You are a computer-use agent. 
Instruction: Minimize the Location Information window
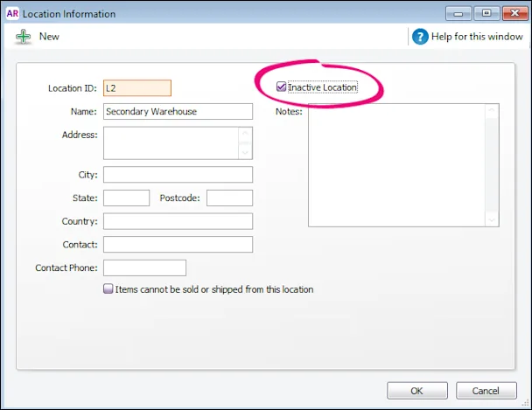(458, 14)
